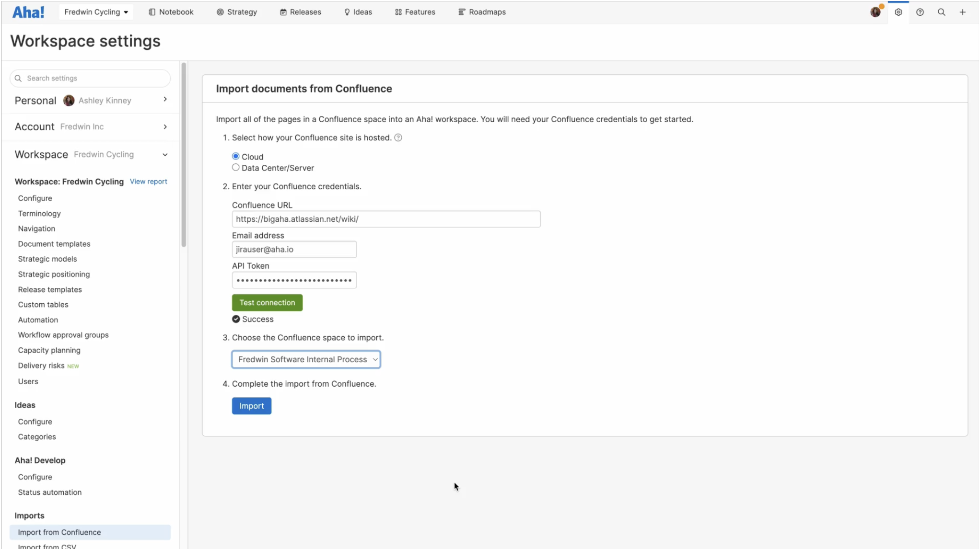Image resolution: width=980 pixels, height=549 pixels.
Task: Click the Success status text
Action: (258, 319)
